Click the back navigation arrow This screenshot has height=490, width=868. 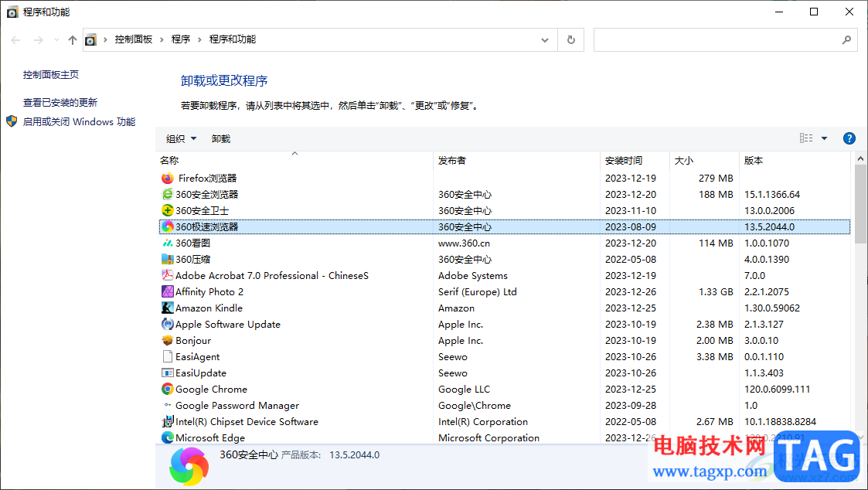pos(15,40)
